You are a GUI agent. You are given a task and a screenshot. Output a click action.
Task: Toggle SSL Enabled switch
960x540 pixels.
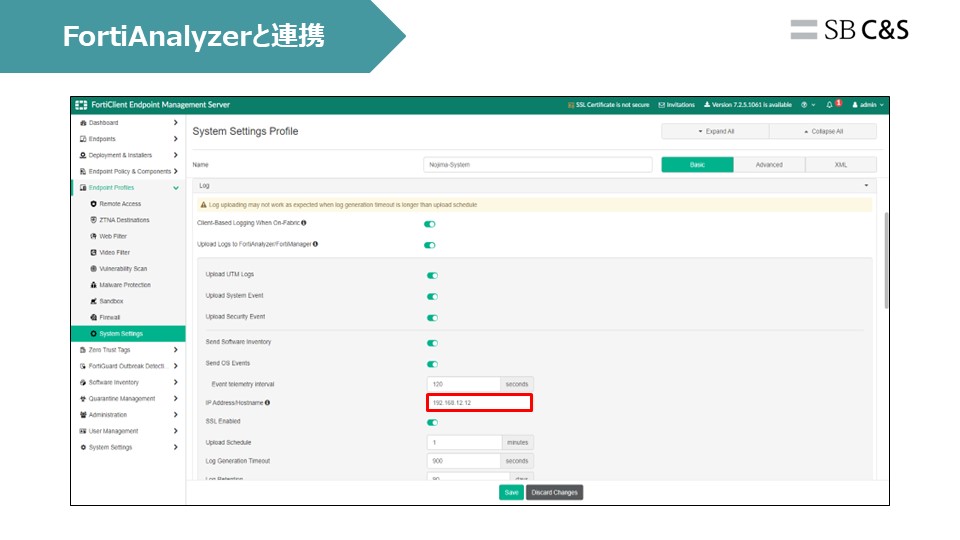pyautogui.click(x=432, y=422)
